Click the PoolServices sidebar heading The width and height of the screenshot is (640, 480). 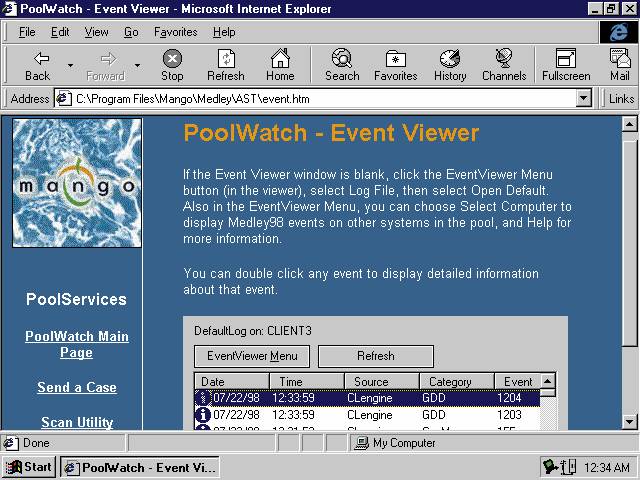[76, 299]
